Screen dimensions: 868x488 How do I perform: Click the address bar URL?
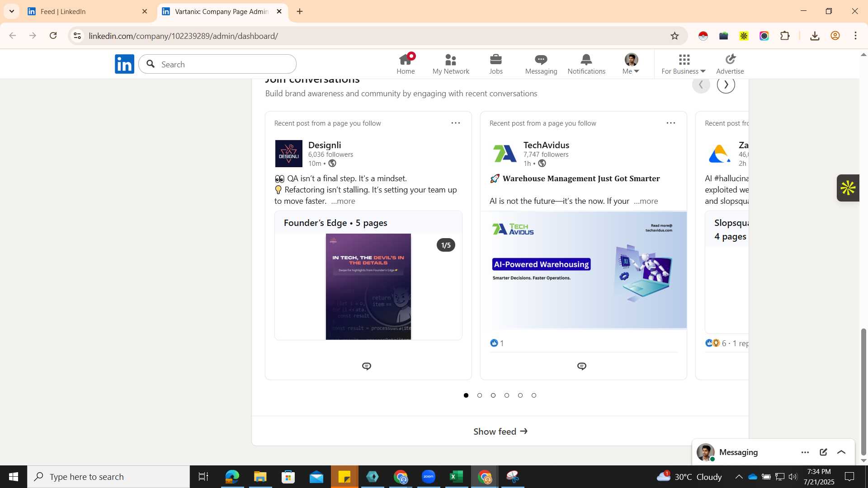pos(184,36)
